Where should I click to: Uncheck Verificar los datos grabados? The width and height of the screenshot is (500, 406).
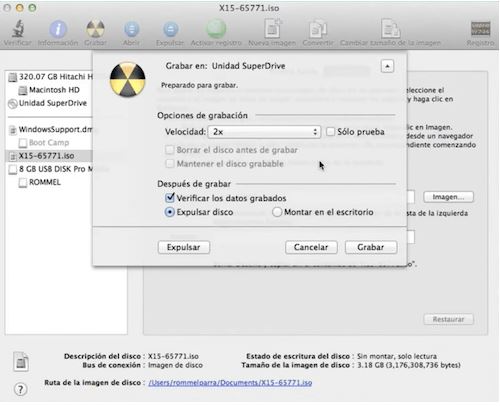pos(170,198)
